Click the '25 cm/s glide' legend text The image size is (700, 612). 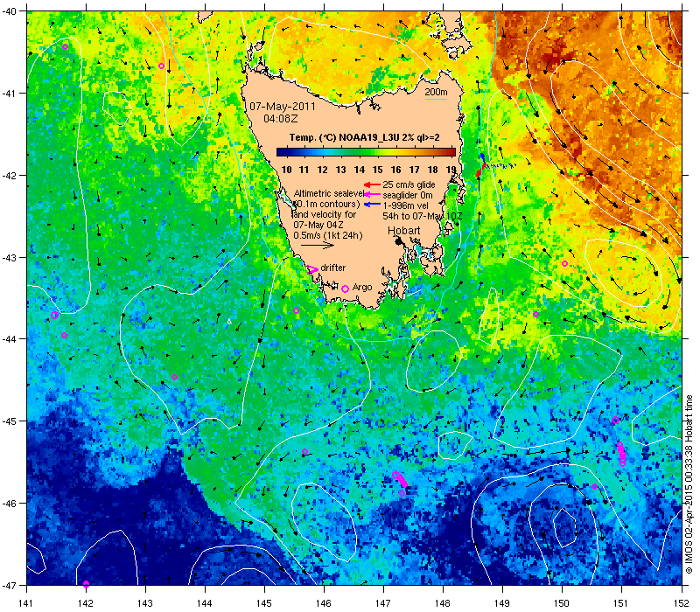409,184
